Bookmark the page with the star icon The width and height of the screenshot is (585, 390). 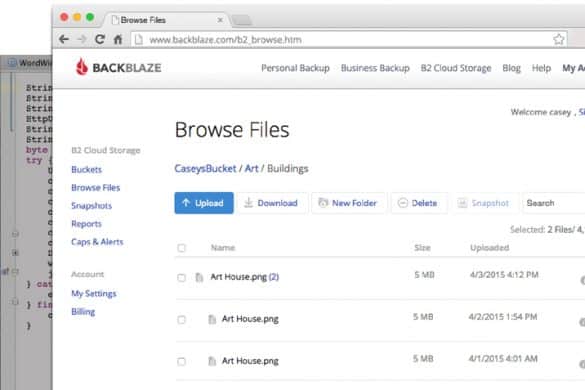559,39
